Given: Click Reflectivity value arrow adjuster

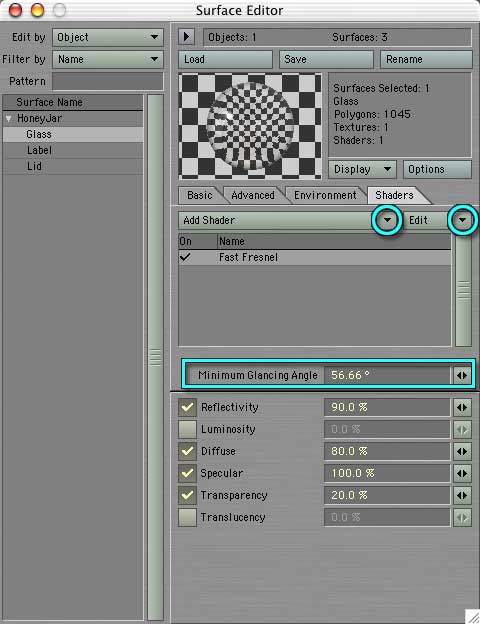Looking at the screenshot, I should pos(462,408).
